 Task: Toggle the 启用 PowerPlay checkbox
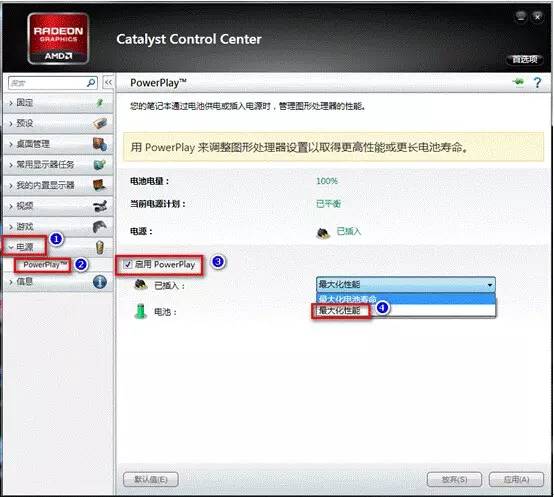128,264
